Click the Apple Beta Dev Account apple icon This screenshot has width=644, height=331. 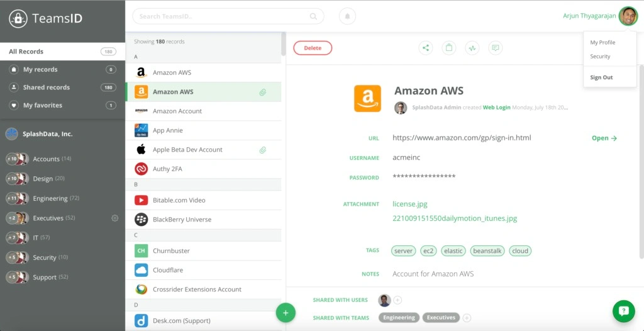pyautogui.click(x=142, y=150)
